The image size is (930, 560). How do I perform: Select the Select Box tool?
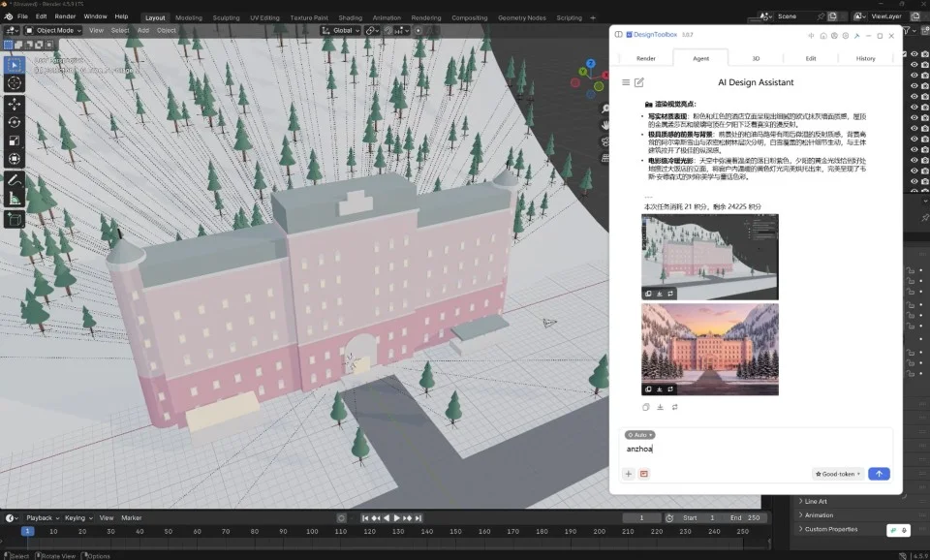click(x=15, y=65)
